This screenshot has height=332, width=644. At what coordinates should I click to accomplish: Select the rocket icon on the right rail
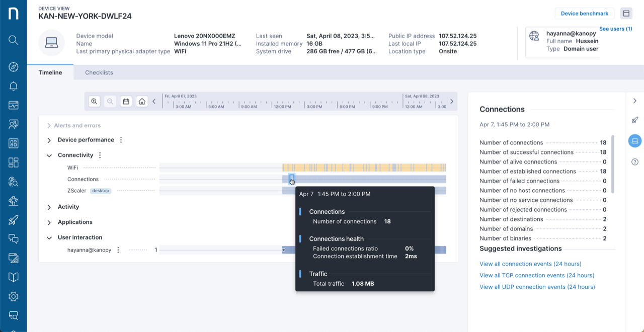click(x=634, y=120)
